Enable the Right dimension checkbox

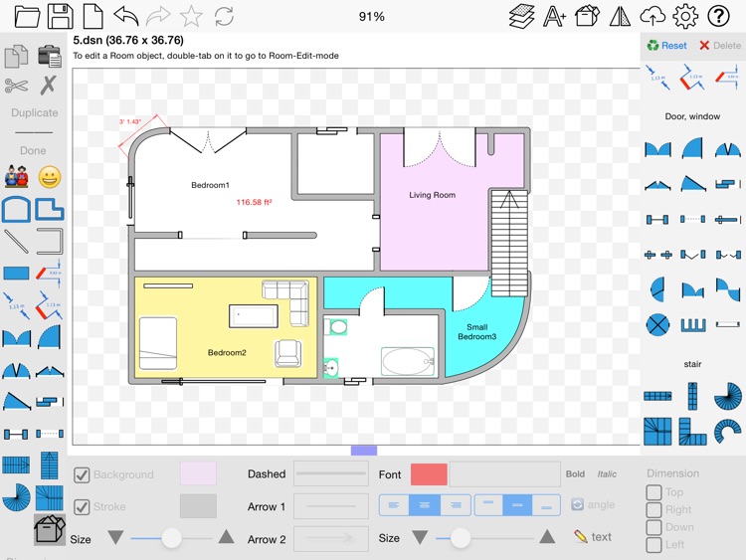[x=653, y=509]
